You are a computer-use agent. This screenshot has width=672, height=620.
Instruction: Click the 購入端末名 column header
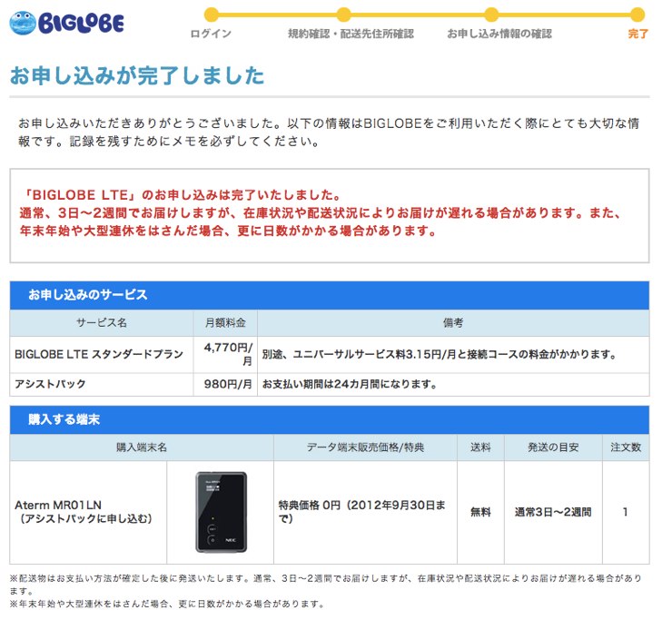click(x=142, y=448)
